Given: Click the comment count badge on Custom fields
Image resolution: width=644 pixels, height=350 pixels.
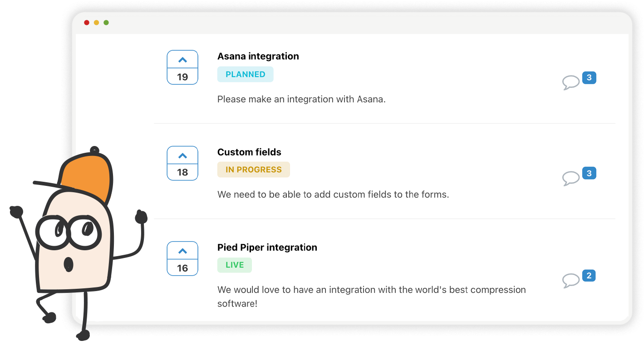Looking at the screenshot, I should coord(589,173).
